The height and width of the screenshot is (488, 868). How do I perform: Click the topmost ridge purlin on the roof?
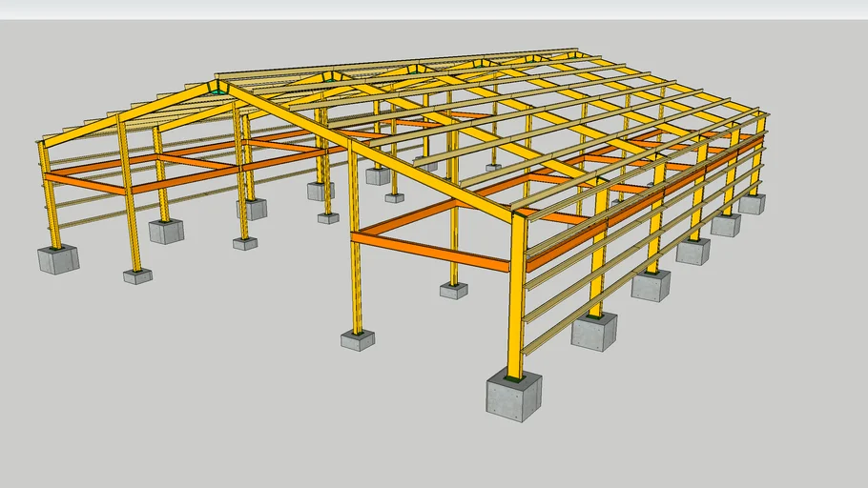[x=401, y=62]
